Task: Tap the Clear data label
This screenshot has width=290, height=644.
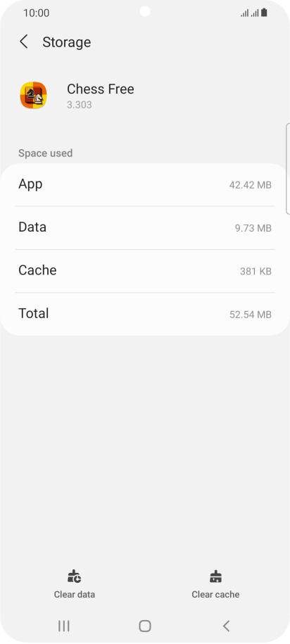Action: coord(75,594)
